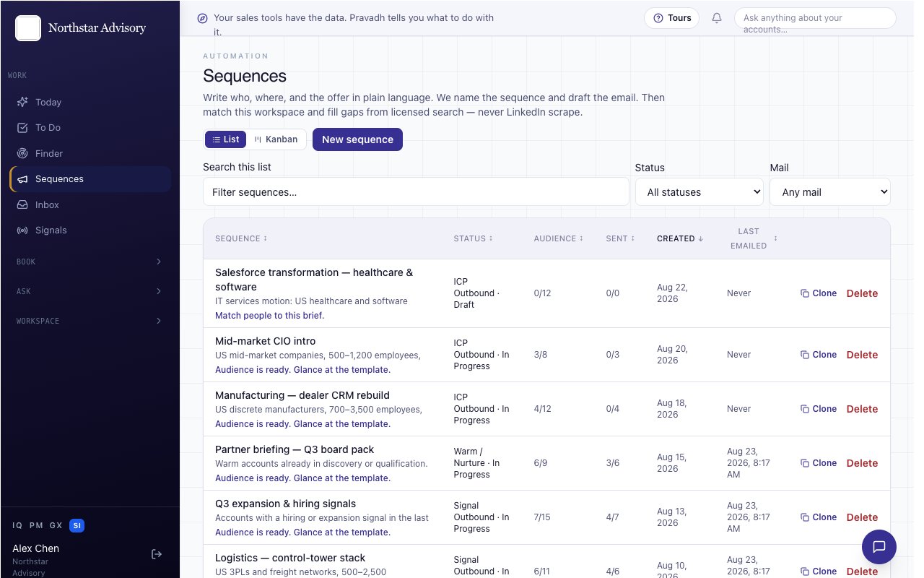924x578 pixels.
Task: Open the To Do page
Action: pos(90,128)
